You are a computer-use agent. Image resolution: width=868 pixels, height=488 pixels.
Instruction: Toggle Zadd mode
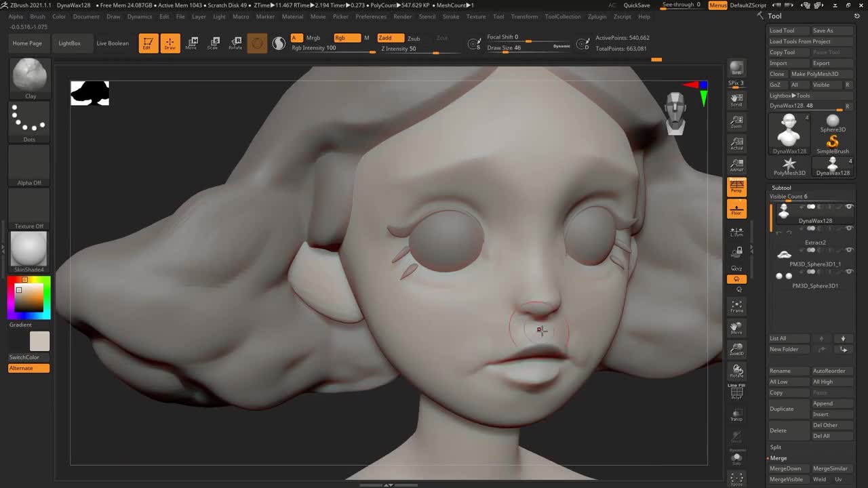pyautogui.click(x=391, y=38)
